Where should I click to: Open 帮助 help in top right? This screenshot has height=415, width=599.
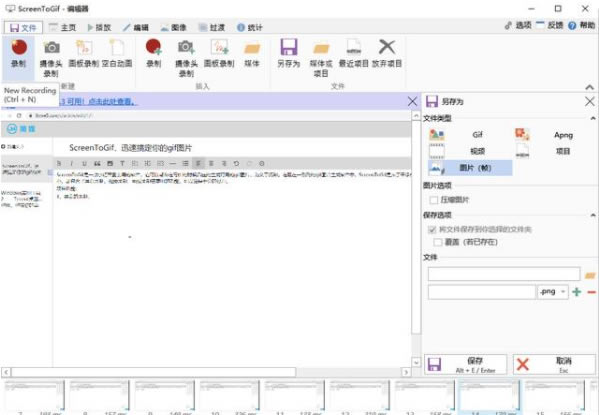point(581,26)
